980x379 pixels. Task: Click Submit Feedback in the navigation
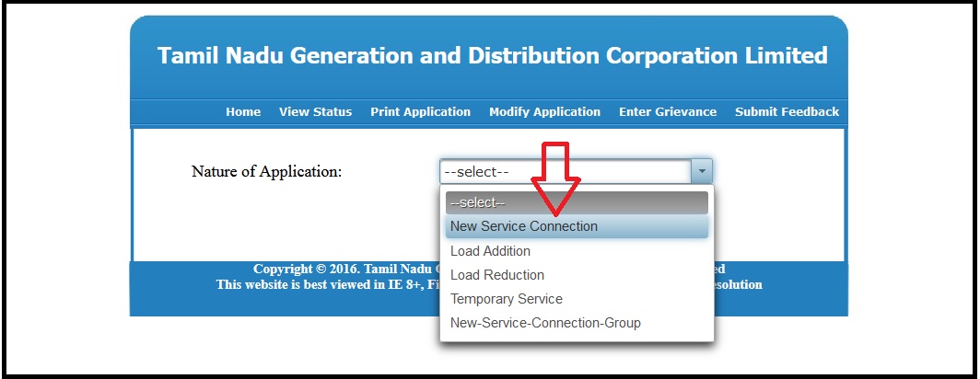point(787,111)
